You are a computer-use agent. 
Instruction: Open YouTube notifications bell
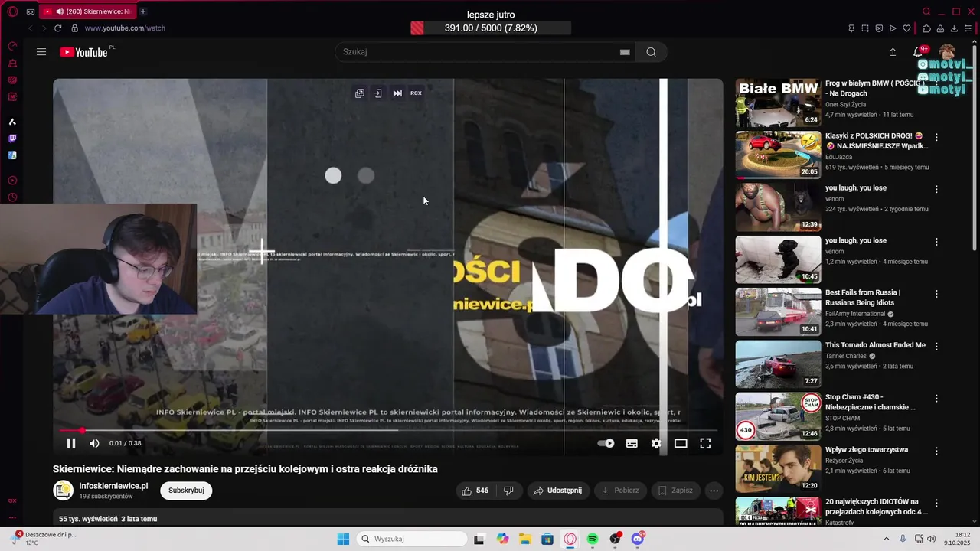[x=918, y=52]
